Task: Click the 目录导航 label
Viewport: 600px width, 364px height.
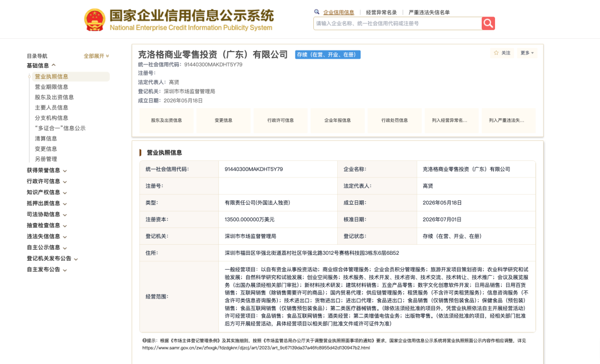Action: (x=37, y=56)
